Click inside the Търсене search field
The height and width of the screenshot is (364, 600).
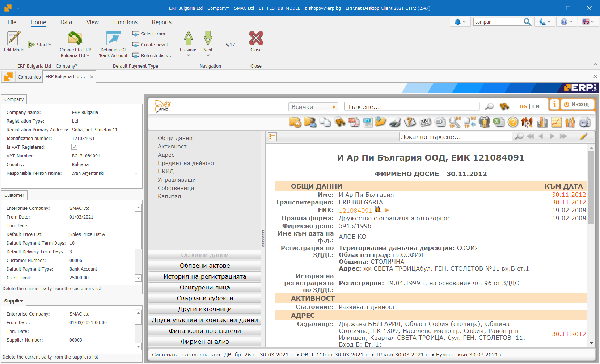tap(411, 106)
